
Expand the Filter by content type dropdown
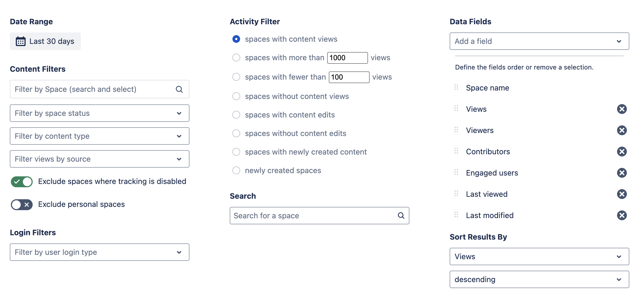[99, 136]
